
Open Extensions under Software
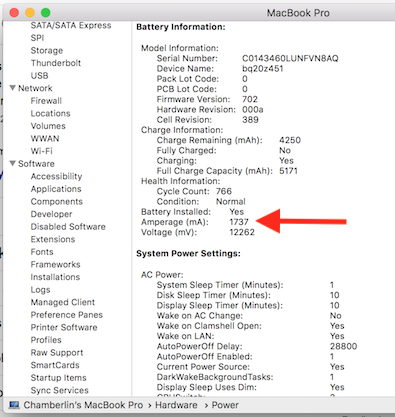point(53,239)
